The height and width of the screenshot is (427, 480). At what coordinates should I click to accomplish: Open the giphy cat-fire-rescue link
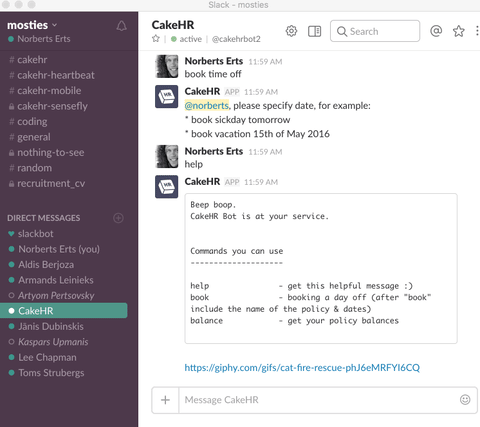tap(302, 367)
